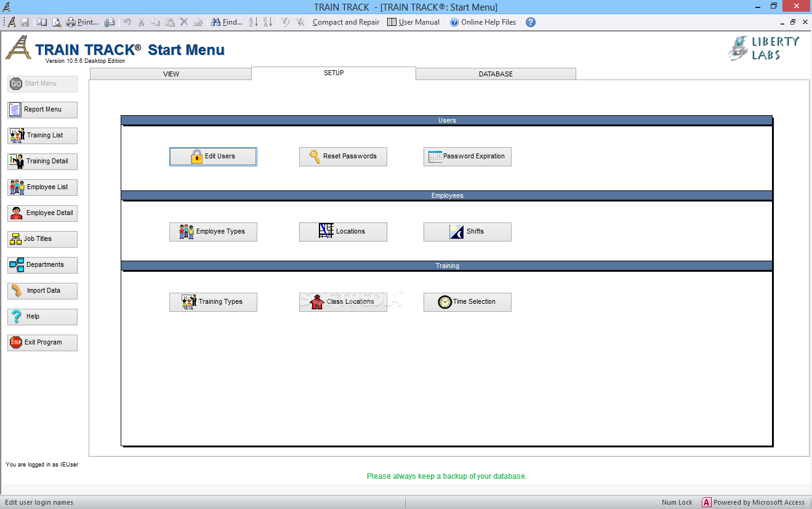
Task: Click the railroad track logo icon
Action: (18, 47)
